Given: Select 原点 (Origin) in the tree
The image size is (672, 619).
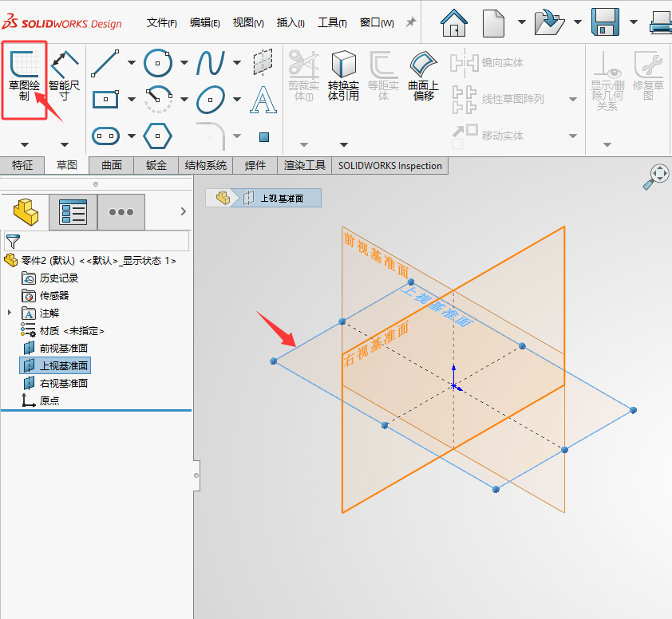Looking at the screenshot, I should pyautogui.click(x=41, y=400).
